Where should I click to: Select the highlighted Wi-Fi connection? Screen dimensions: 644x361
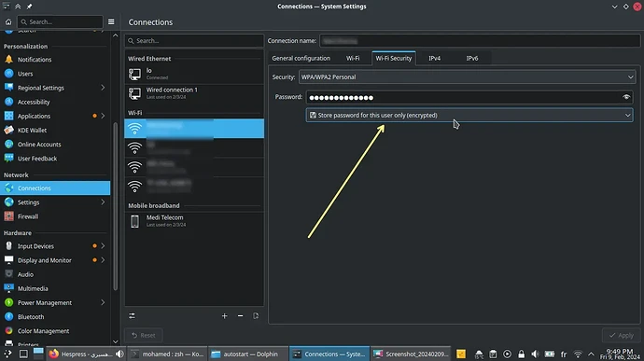click(194, 129)
